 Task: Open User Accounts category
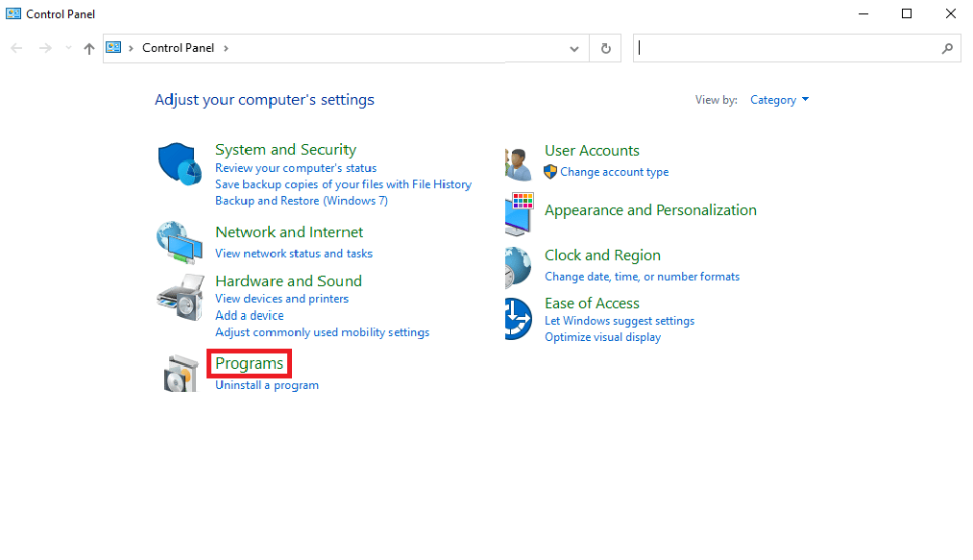[x=592, y=151]
